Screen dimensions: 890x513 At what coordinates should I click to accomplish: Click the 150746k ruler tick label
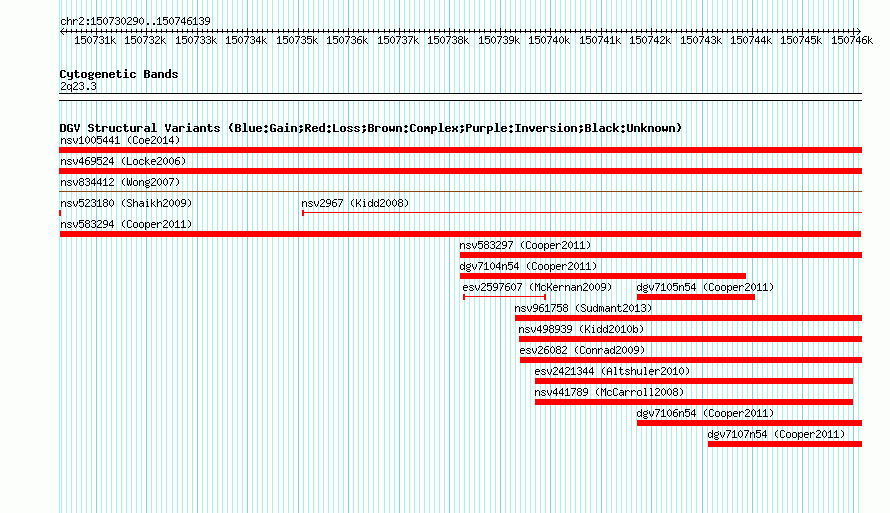pyautogui.click(x=852, y=40)
